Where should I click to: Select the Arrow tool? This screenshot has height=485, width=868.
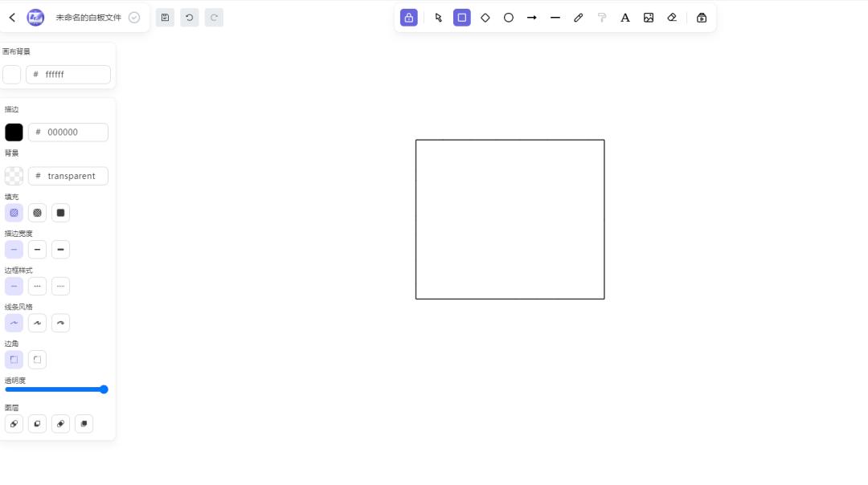[x=532, y=17]
